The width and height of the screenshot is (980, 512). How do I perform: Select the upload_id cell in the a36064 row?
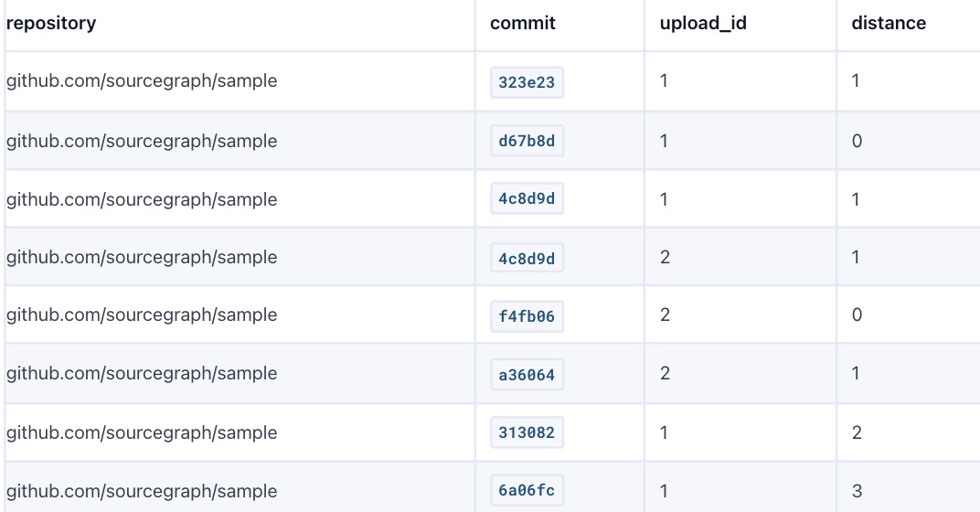tap(665, 373)
